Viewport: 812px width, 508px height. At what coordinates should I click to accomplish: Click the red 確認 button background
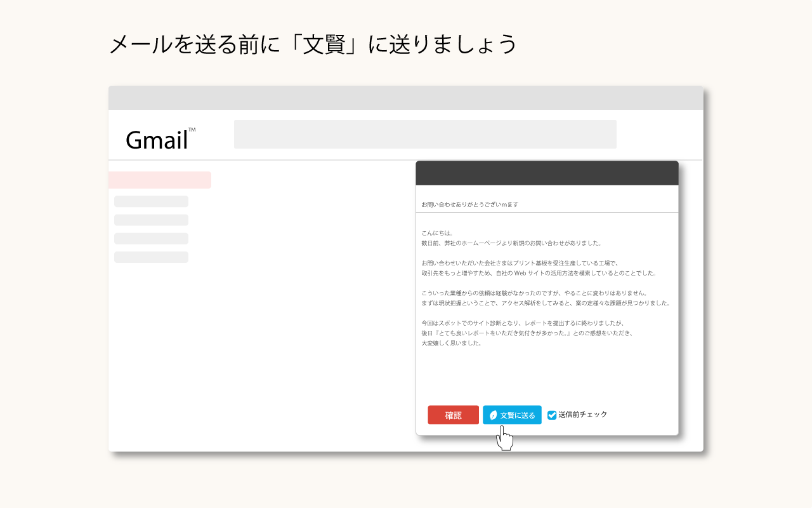(x=454, y=415)
